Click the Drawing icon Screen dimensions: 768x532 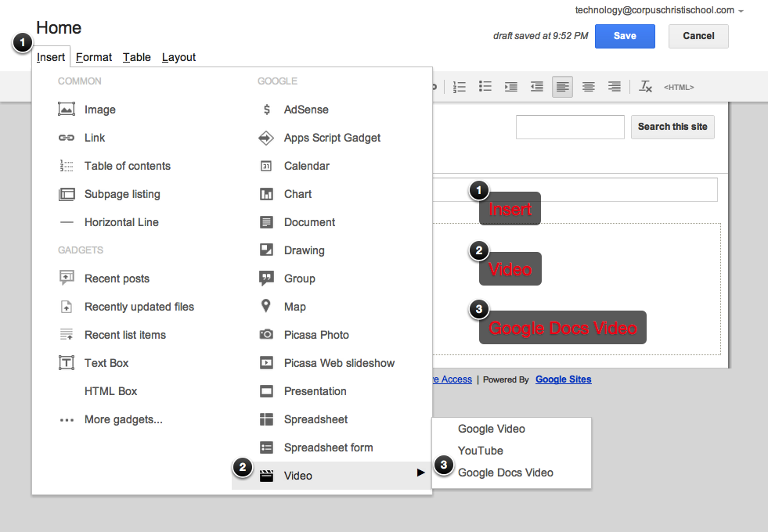266,250
